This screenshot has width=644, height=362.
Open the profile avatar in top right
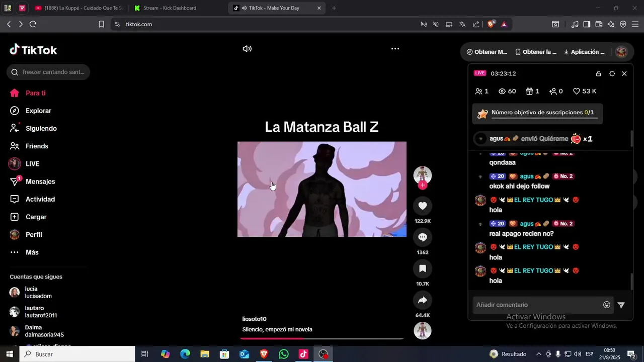(621, 52)
